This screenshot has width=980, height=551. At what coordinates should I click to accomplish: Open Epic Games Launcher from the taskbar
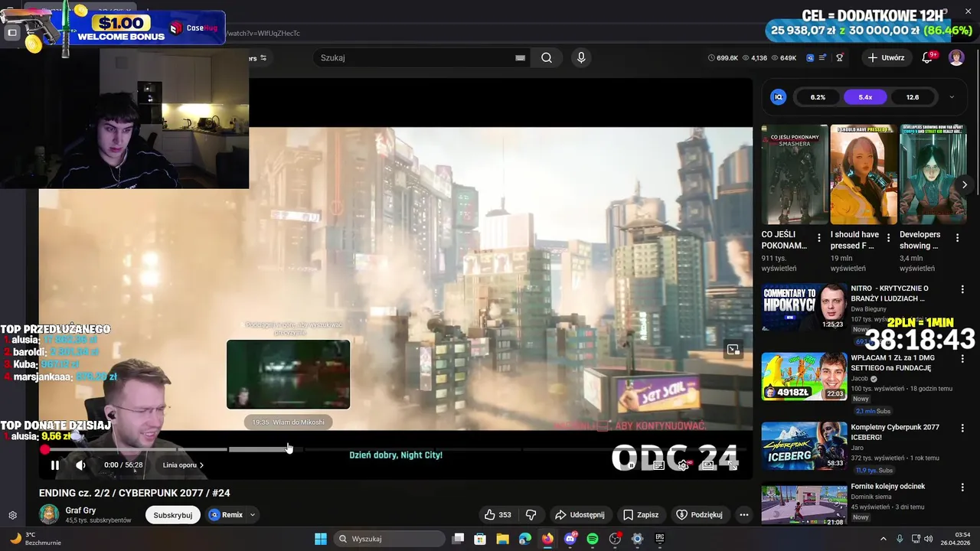660,539
